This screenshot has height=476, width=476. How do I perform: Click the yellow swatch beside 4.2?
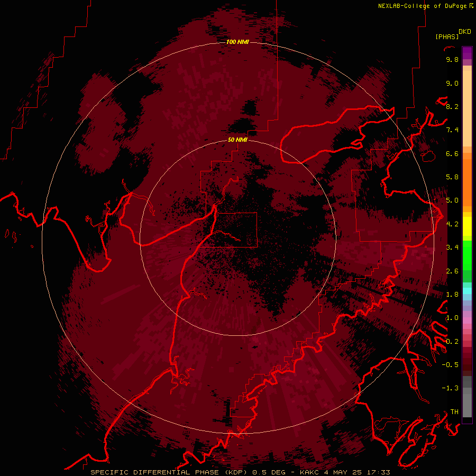[467, 226]
